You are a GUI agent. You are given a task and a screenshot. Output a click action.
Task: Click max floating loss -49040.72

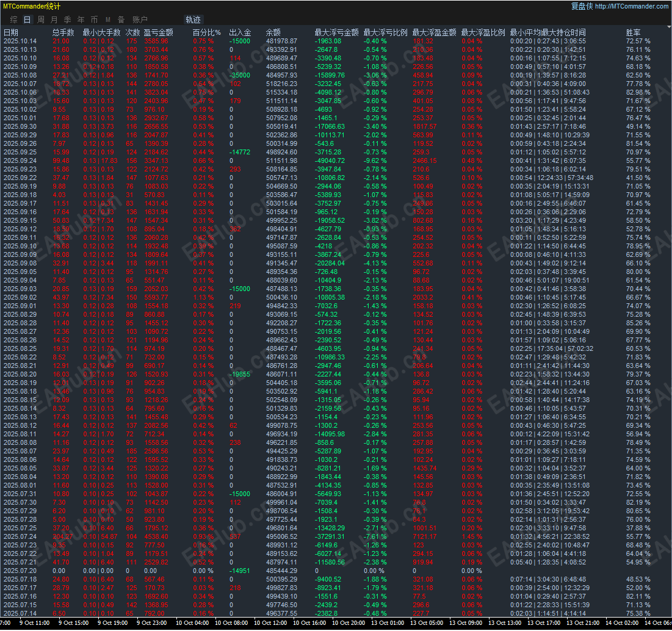tap(330, 160)
